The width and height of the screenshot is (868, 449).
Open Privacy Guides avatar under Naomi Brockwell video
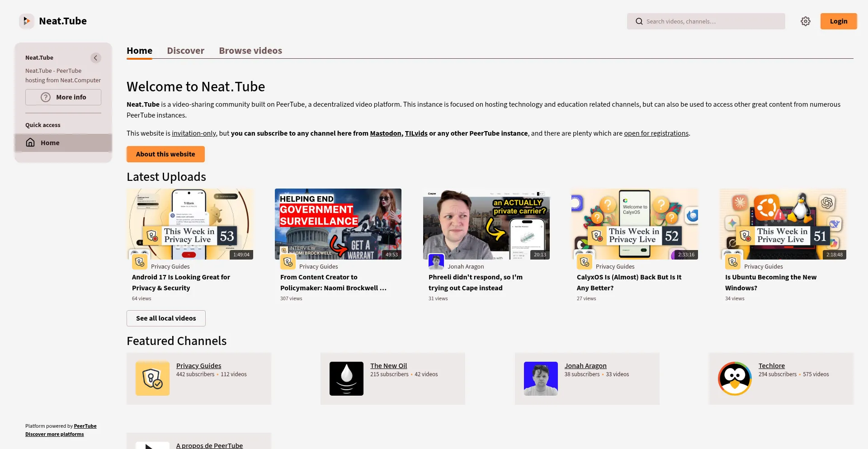click(288, 262)
